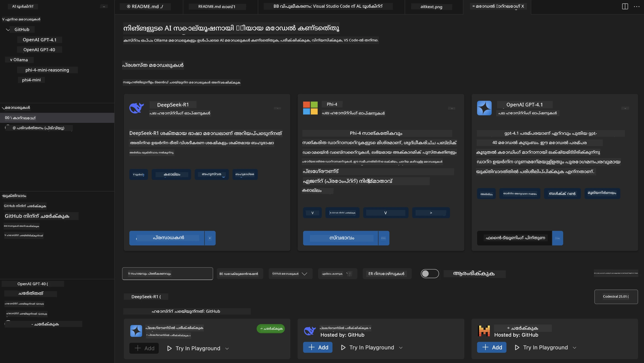Viewport: 644px width, 363px height.
Task: Open AI ടൂൾകിറ്റ് sidebar more options
Action: pyautogui.click(x=104, y=7)
